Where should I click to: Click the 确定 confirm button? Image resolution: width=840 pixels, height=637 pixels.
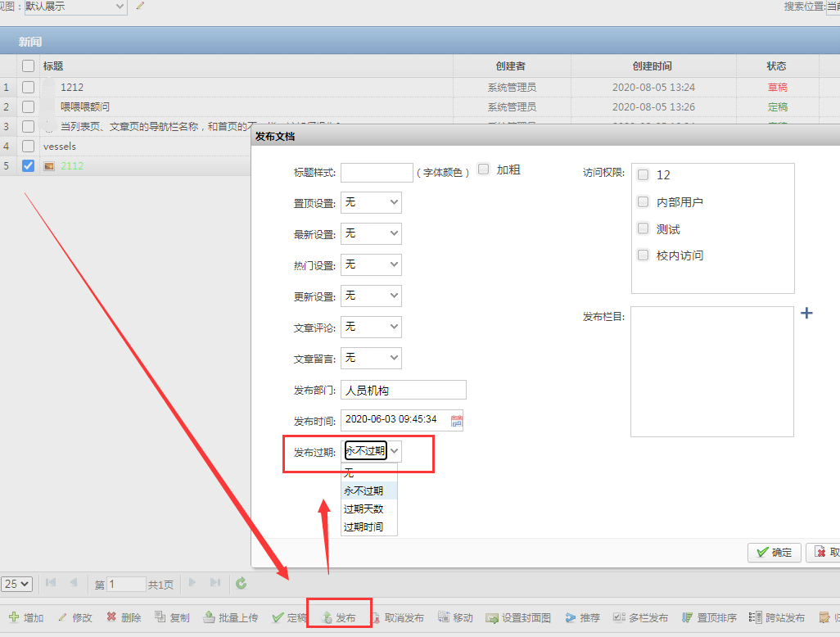click(x=774, y=553)
